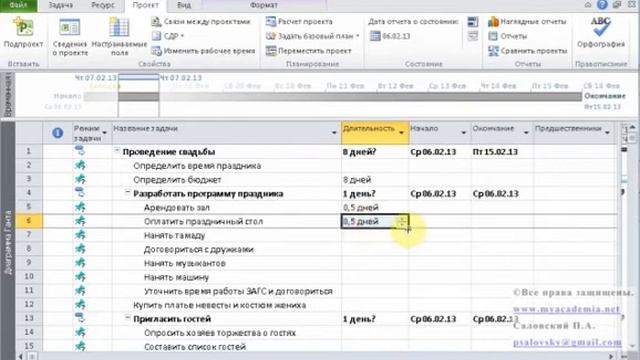This screenshot has width=640, height=360.
Task: Select task Оплатить праздничный стол
Action: point(203,222)
